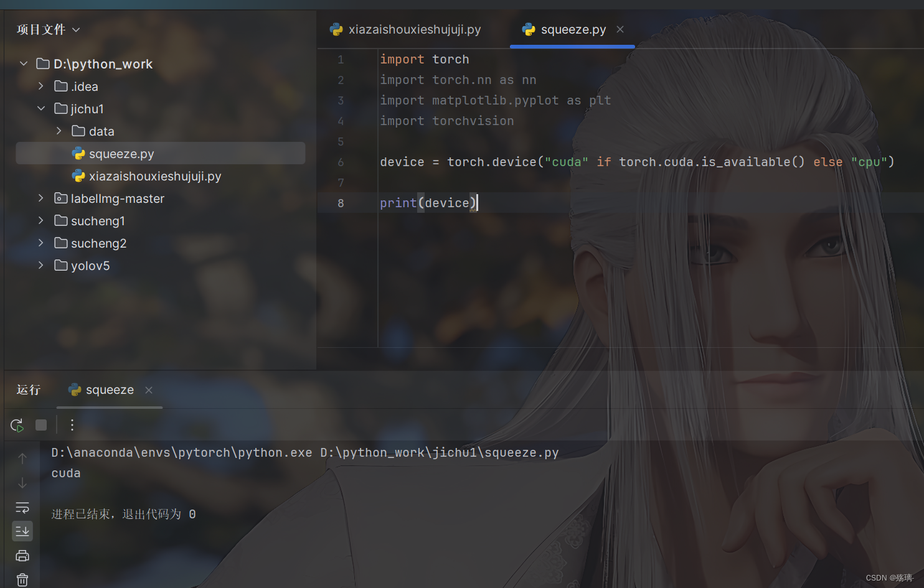Select the jichu1 folder row
The height and width of the screenshot is (588, 924).
tap(161, 109)
